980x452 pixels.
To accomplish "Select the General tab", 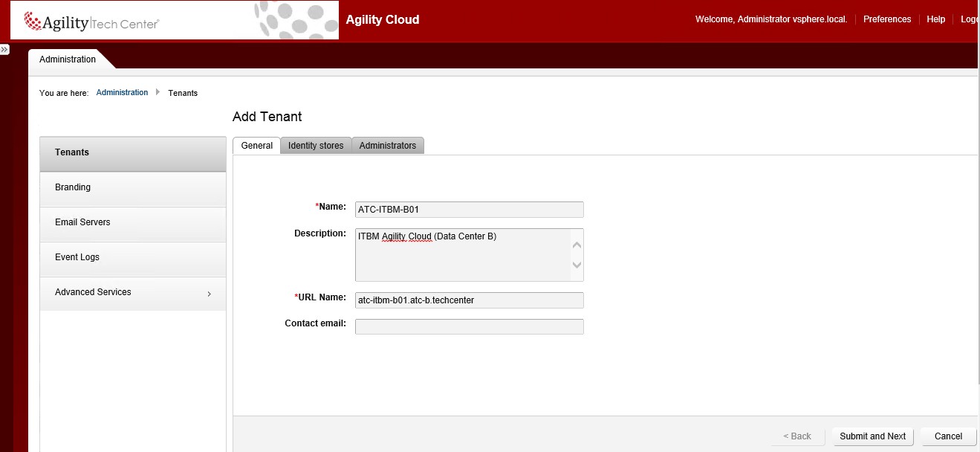I will click(256, 146).
